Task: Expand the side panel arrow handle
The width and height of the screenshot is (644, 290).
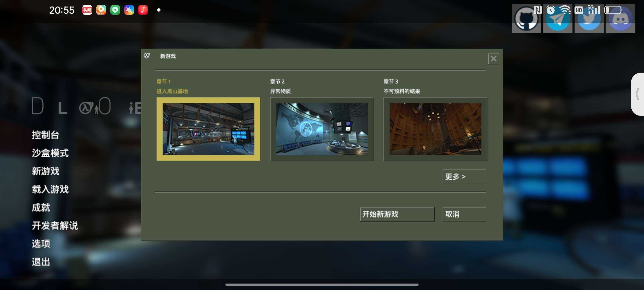Action: click(638, 94)
